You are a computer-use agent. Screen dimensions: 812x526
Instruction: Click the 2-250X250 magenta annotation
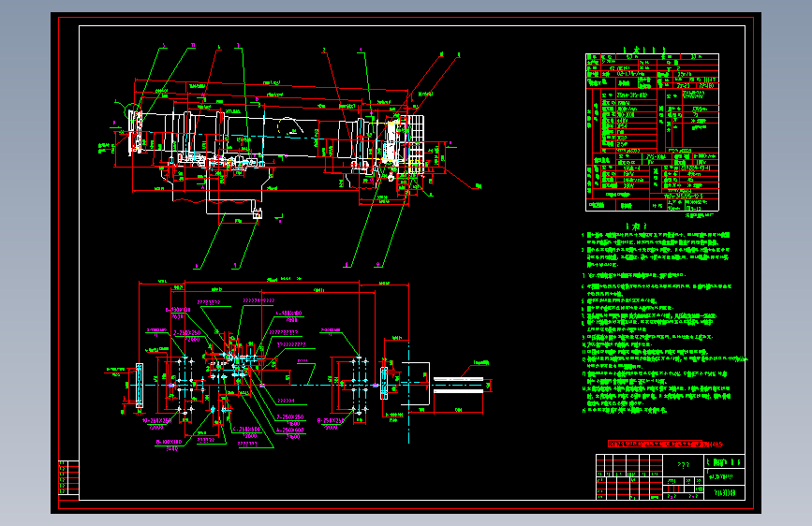(187, 333)
